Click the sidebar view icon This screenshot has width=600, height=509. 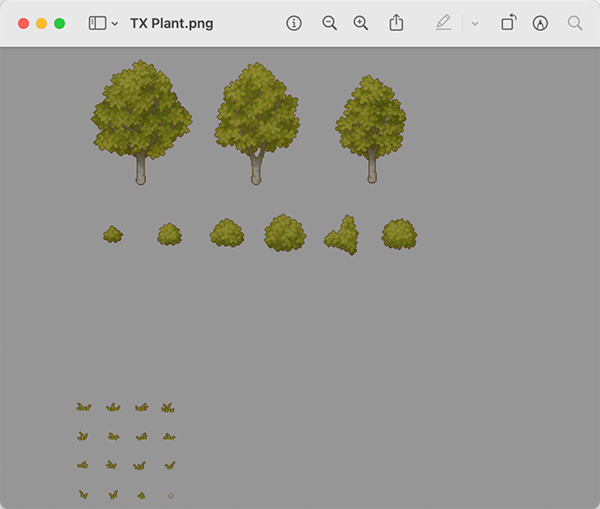pyautogui.click(x=97, y=23)
